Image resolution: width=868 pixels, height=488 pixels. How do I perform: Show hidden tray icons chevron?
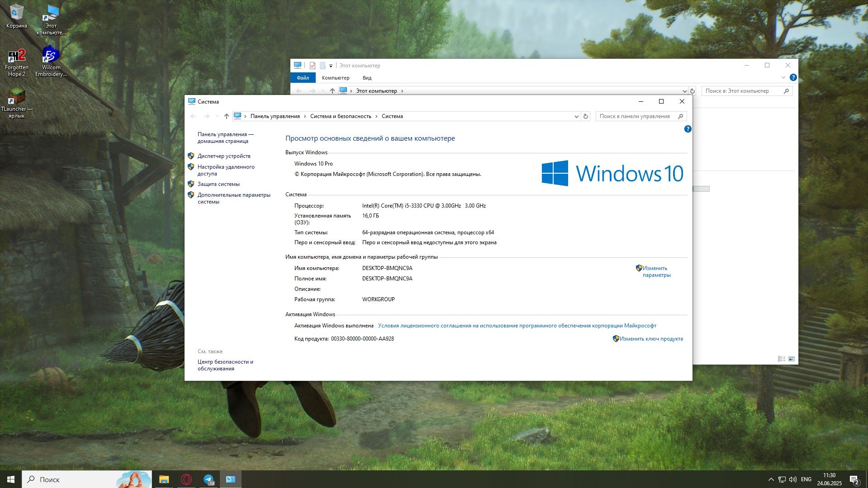coord(771,479)
